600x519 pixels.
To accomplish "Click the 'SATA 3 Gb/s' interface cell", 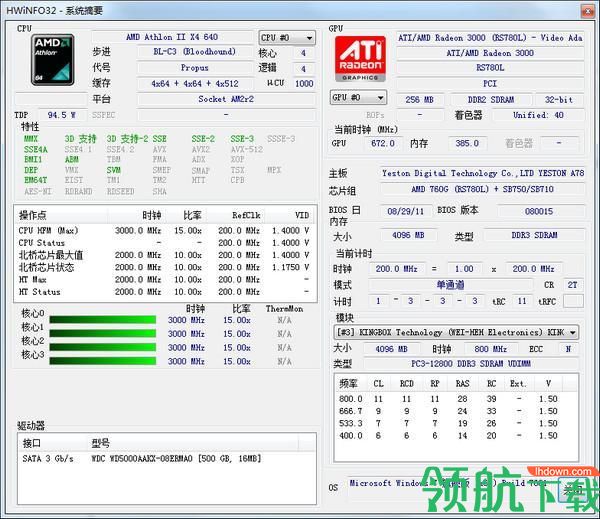I will point(48,459).
